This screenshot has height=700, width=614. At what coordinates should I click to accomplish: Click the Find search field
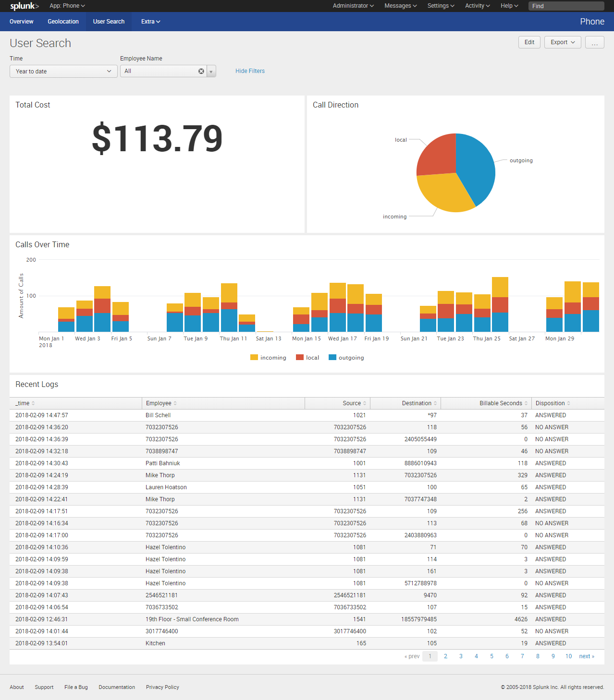click(566, 6)
